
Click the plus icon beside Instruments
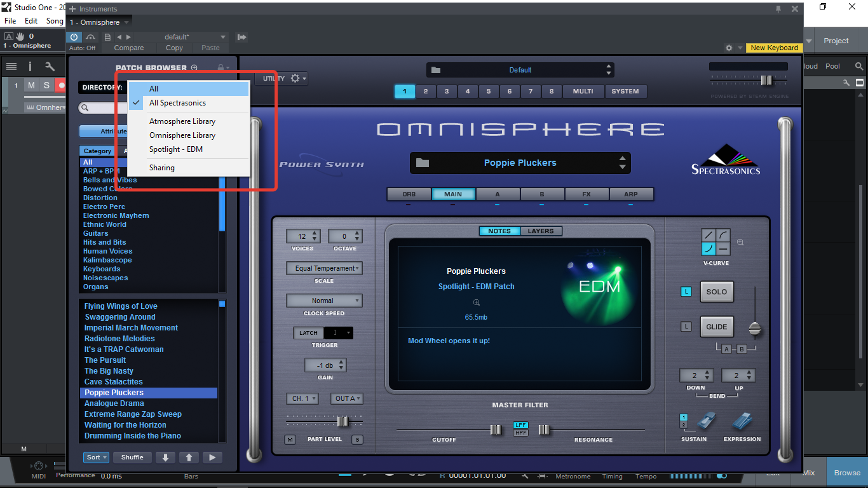(72, 9)
